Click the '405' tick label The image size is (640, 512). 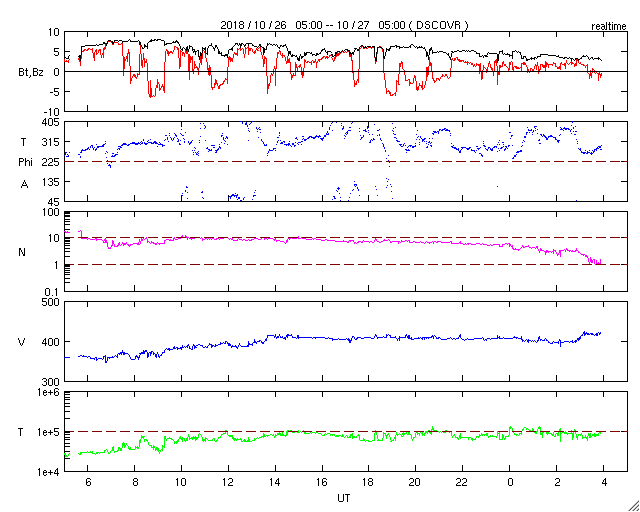(51, 122)
